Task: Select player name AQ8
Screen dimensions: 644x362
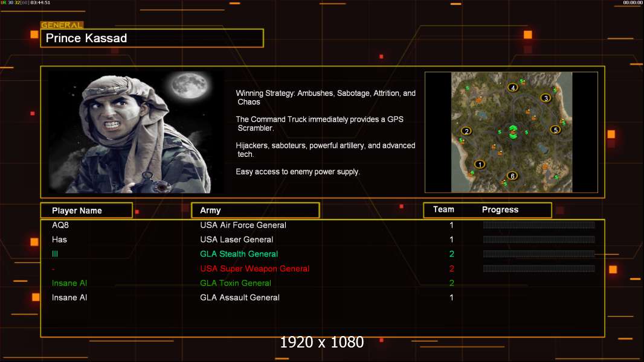Action: click(x=60, y=225)
